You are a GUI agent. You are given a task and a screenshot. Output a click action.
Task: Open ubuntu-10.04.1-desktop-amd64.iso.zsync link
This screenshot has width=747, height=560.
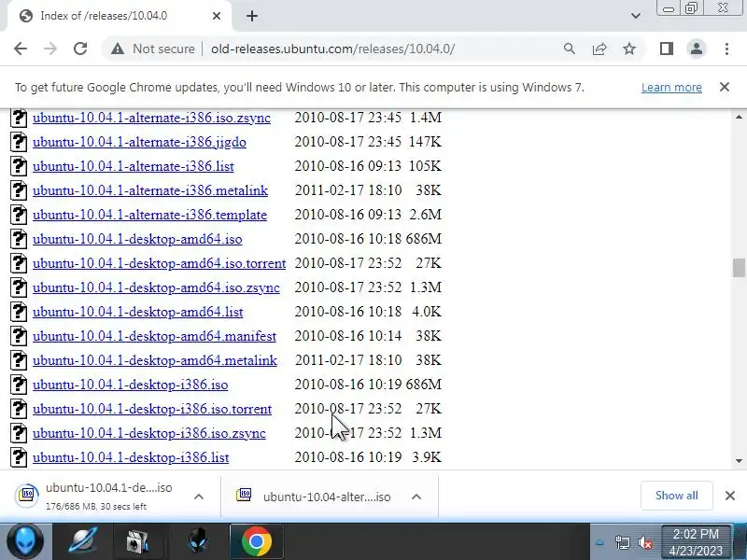[156, 287]
